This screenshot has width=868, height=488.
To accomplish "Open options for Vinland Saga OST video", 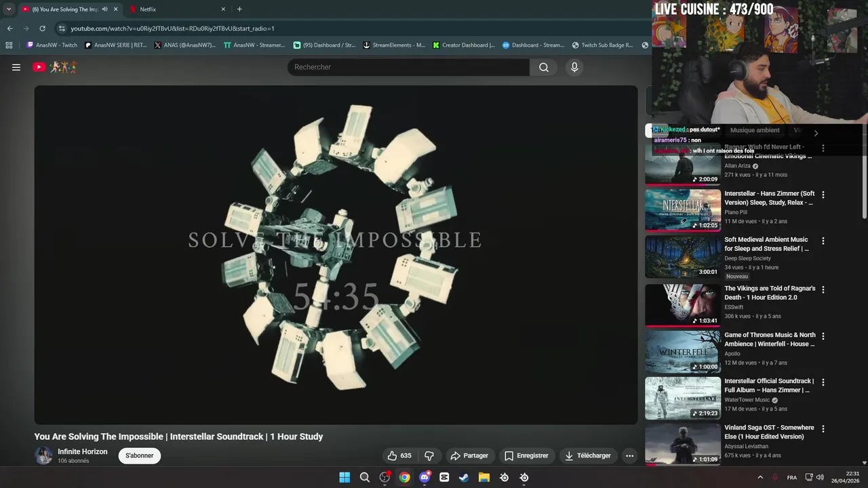I will coord(823,429).
